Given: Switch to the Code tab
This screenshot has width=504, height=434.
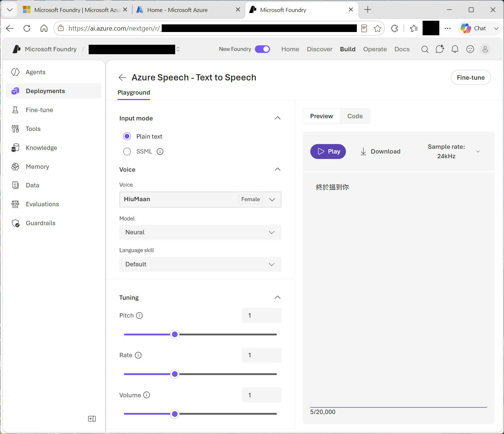Looking at the screenshot, I should click(355, 116).
